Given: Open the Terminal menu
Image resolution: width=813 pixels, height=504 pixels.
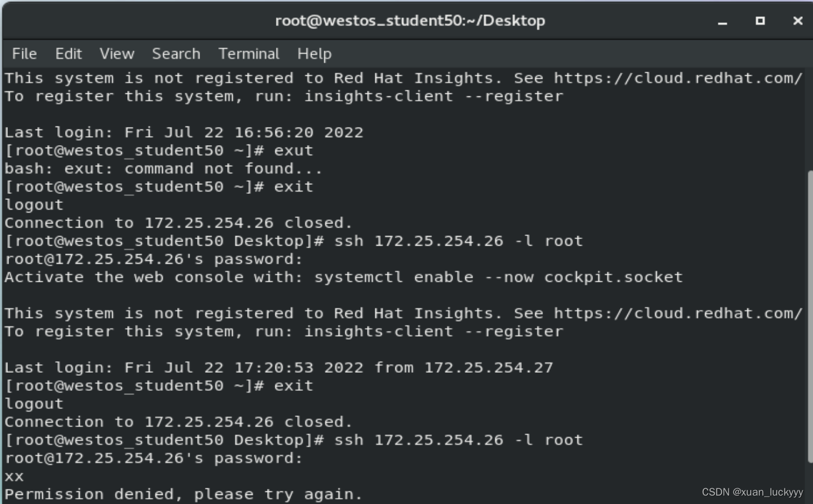Looking at the screenshot, I should [249, 54].
